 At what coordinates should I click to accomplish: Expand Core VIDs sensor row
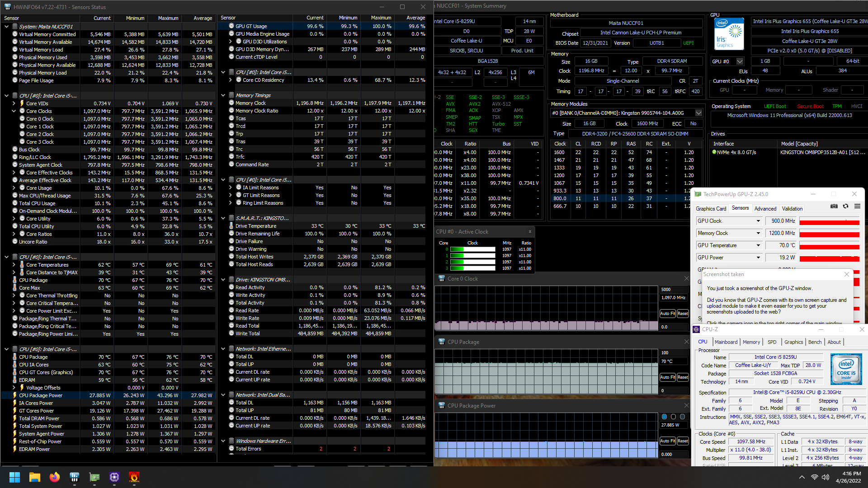tap(14, 103)
